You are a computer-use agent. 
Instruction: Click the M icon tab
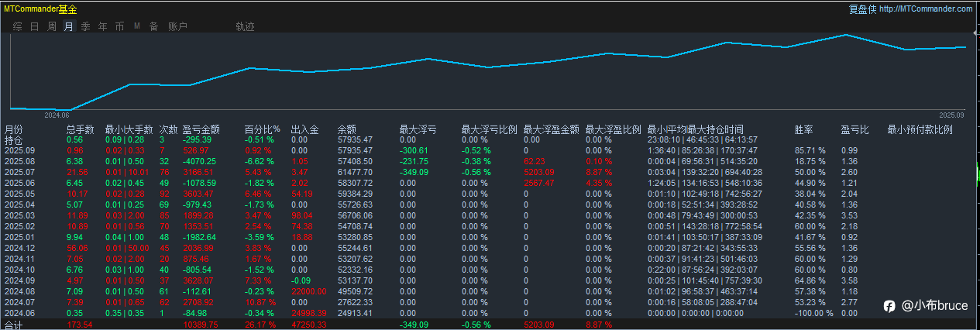[137, 26]
